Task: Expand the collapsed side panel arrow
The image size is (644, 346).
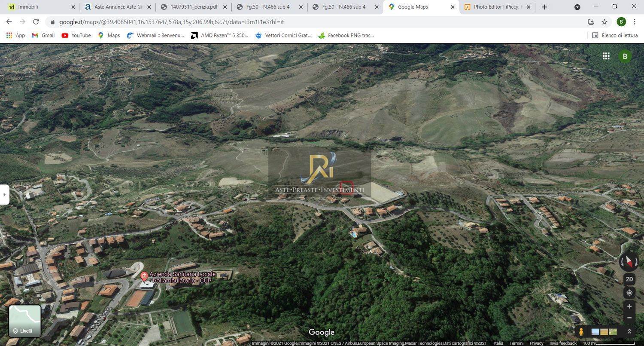Action: (4, 195)
